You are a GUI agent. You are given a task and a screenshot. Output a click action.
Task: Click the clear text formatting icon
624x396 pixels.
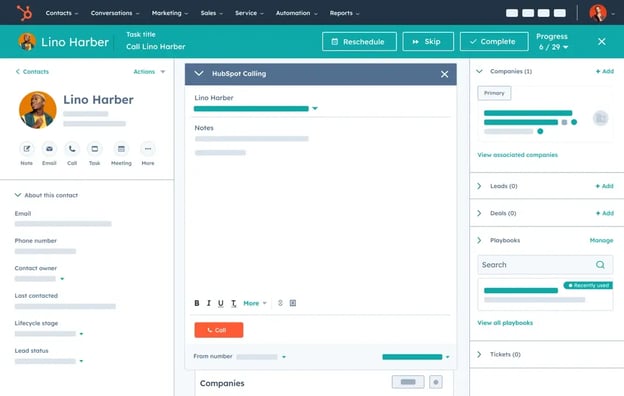click(x=234, y=303)
